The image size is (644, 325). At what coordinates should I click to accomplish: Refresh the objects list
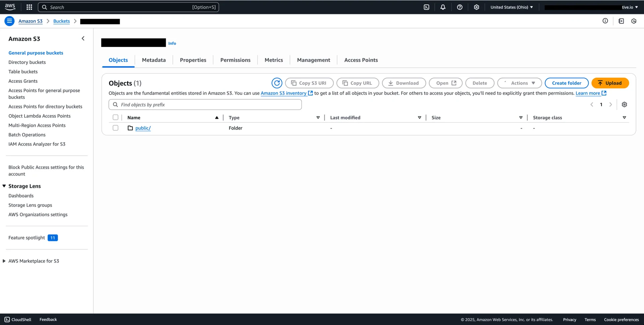click(277, 83)
